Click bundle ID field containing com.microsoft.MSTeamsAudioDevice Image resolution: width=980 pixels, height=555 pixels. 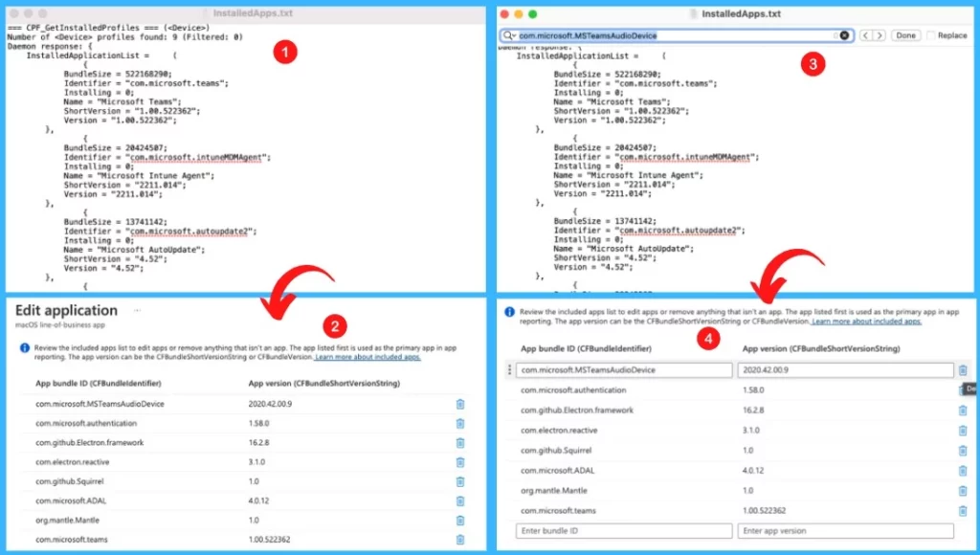pyautogui.click(x=624, y=370)
